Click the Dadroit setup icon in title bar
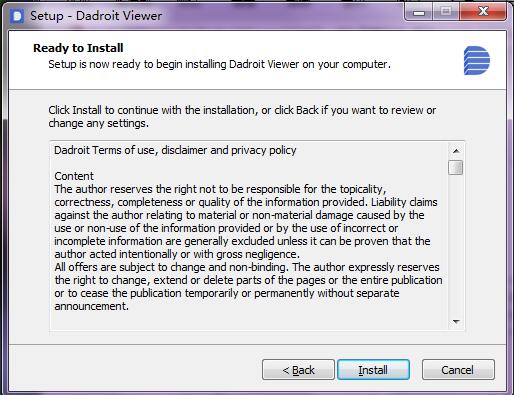This screenshot has height=395, width=514. click(17, 16)
